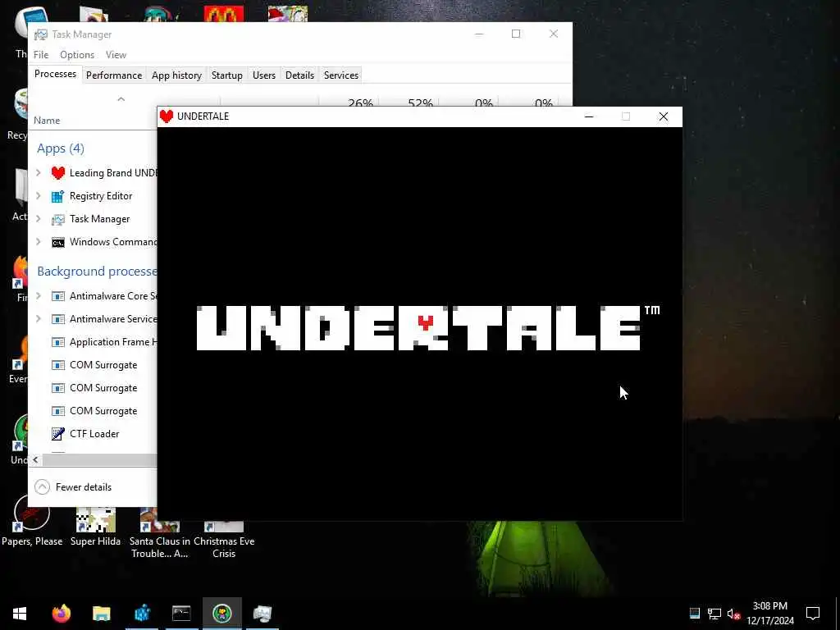Select the CTF Loader row text
840x630 pixels.
(x=94, y=434)
